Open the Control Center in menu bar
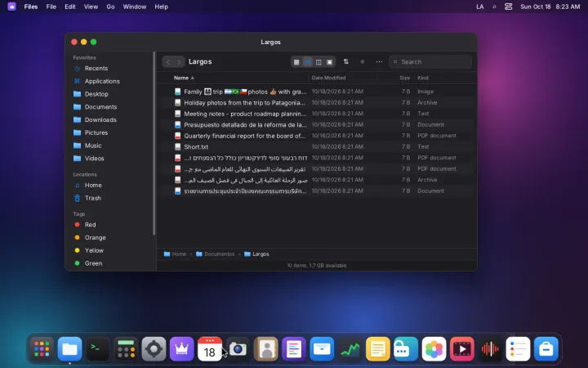Image resolution: width=588 pixels, height=368 pixels. pyautogui.click(x=508, y=7)
